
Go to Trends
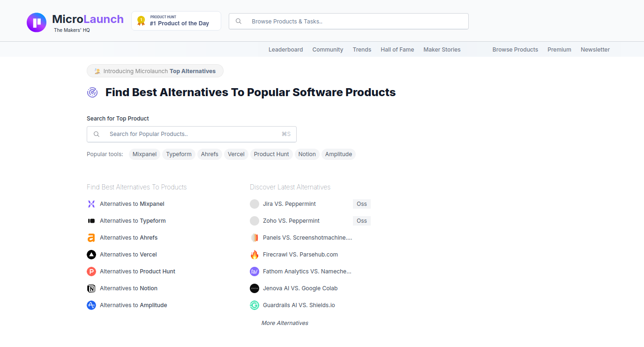pyautogui.click(x=362, y=50)
